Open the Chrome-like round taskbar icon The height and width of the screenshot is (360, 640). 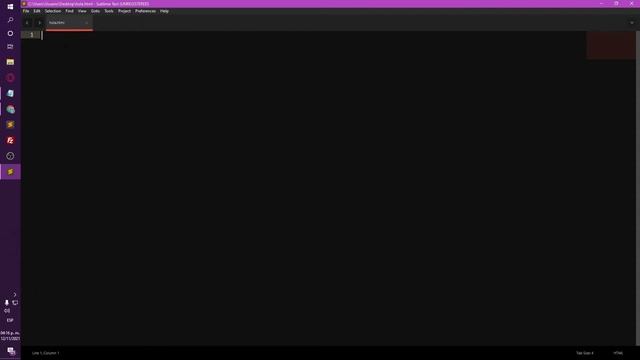[10, 109]
